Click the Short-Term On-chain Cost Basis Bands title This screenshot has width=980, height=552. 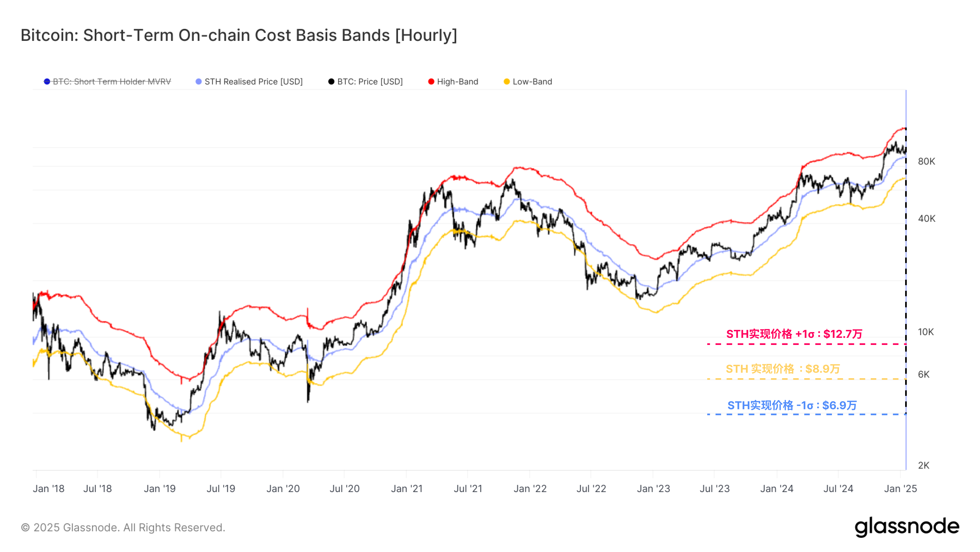pos(238,35)
